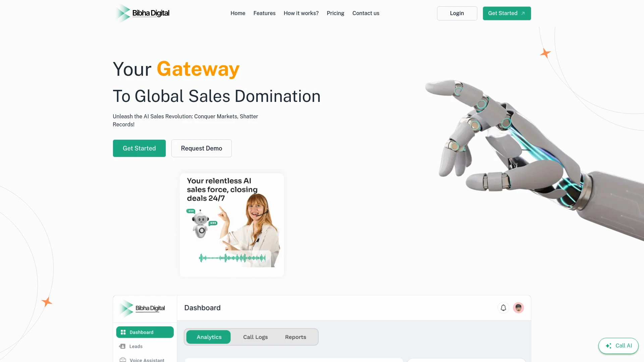Image resolution: width=644 pixels, height=362 pixels.
Task: Toggle the Get Started header CTA
Action: [x=507, y=13]
